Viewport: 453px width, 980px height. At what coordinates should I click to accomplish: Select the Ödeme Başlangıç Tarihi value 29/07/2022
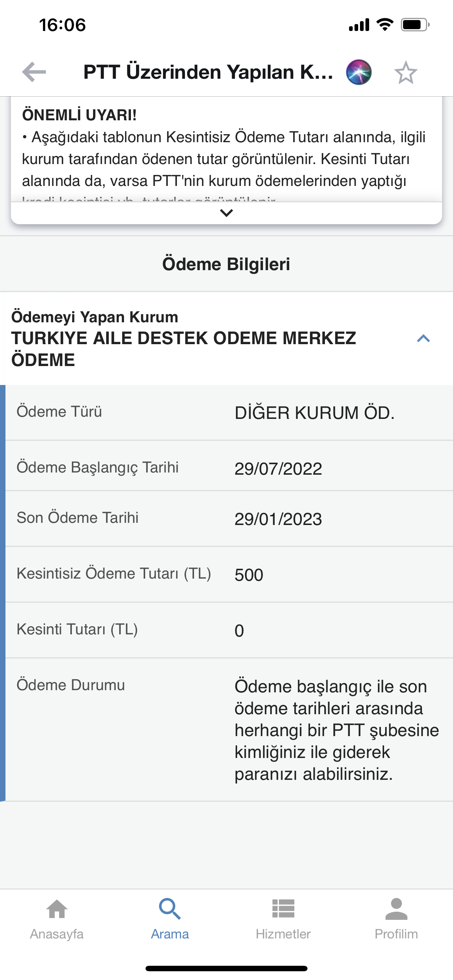pyautogui.click(x=278, y=468)
